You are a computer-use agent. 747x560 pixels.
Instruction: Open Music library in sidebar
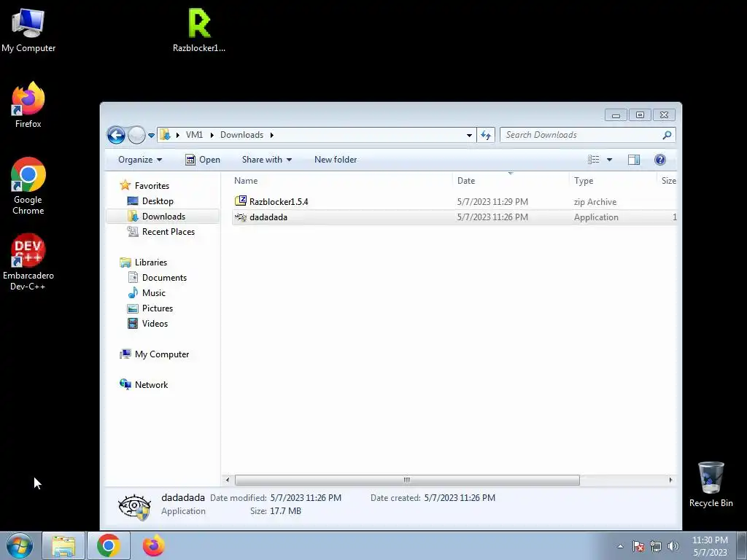pos(153,293)
